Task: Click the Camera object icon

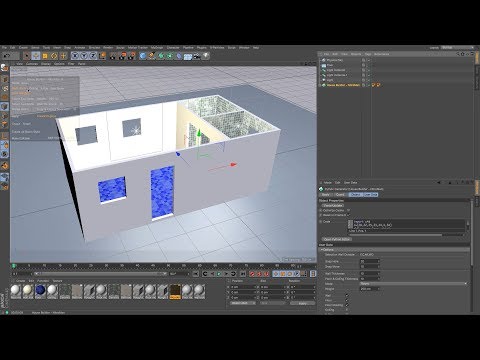Action: 197,56
